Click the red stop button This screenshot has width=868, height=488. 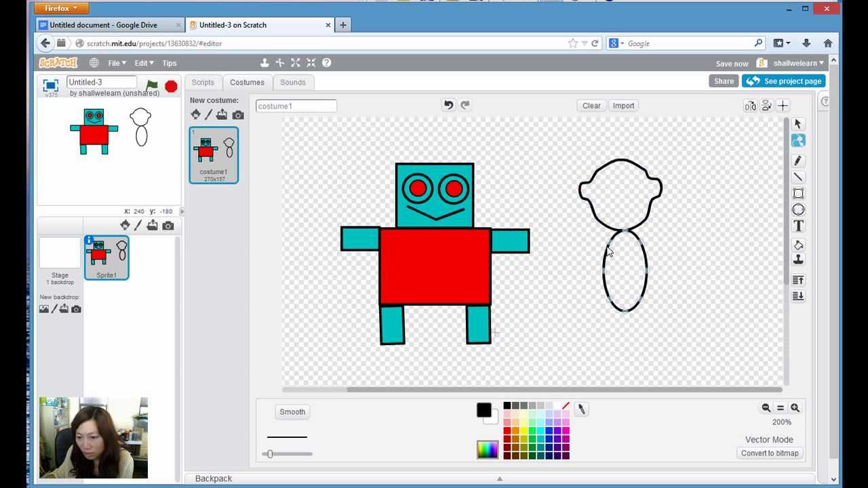(x=171, y=86)
